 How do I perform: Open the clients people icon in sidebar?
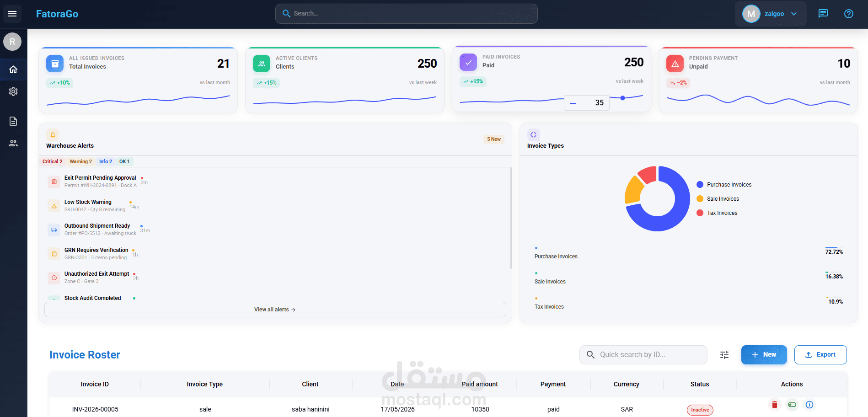pos(13,143)
